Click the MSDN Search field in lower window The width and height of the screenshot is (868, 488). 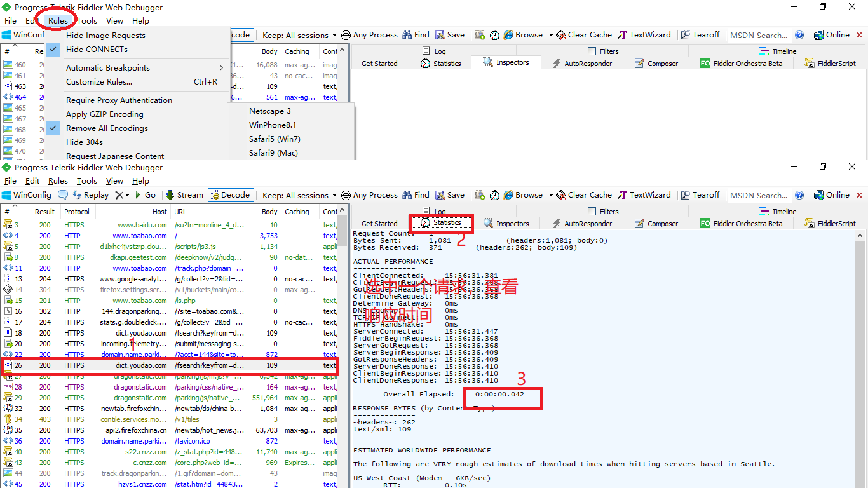point(759,195)
